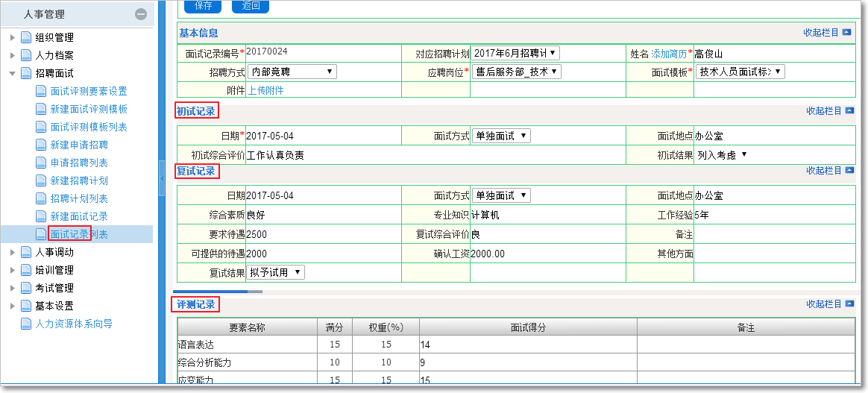Click the page icon beside 新建面试记录
Viewport: 868px width, 393px height.
tap(41, 216)
